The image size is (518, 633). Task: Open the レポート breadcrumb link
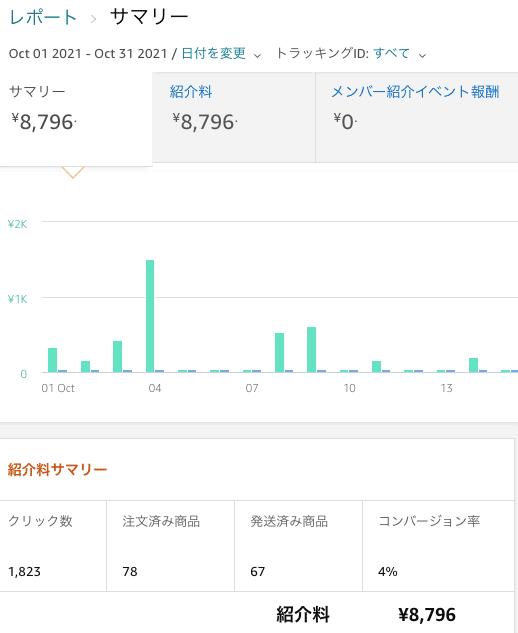point(43,17)
